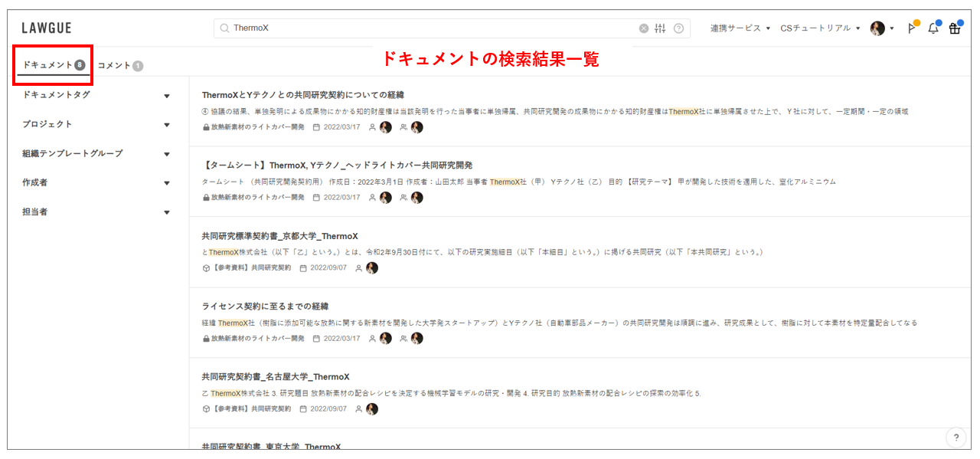Screen dimensions: 980x459
Task: Open search filter settings icon
Action: coord(661,28)
